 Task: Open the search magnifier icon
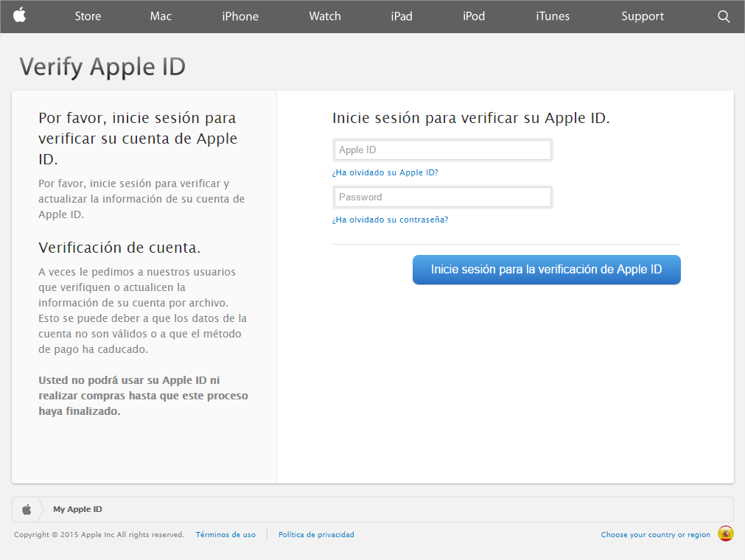[x=723, y=16]
